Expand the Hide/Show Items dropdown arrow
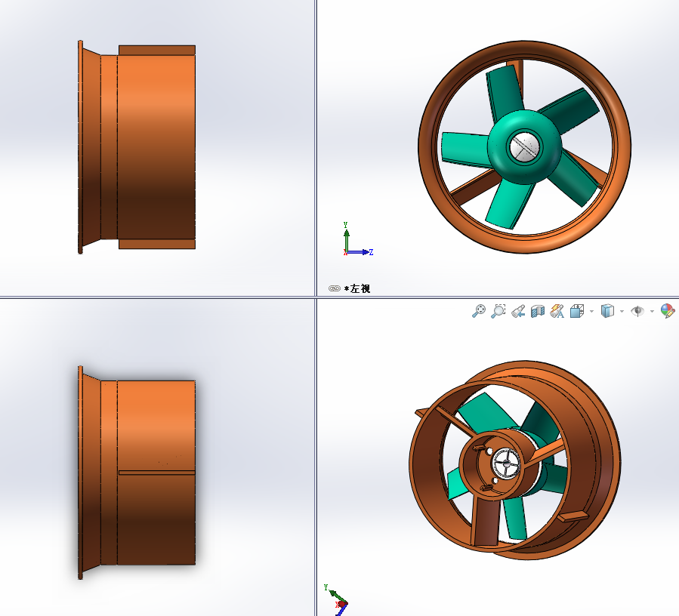The height and width of the screenshot is (616, 679). (652, 311)
